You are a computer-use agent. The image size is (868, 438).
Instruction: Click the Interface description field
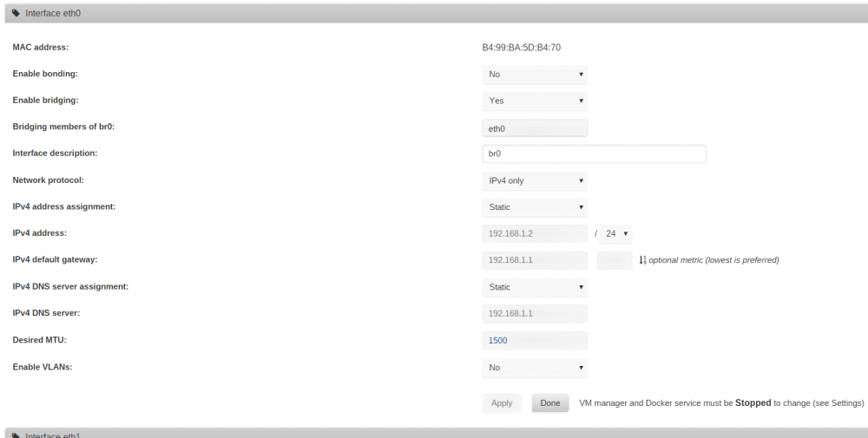594,154
